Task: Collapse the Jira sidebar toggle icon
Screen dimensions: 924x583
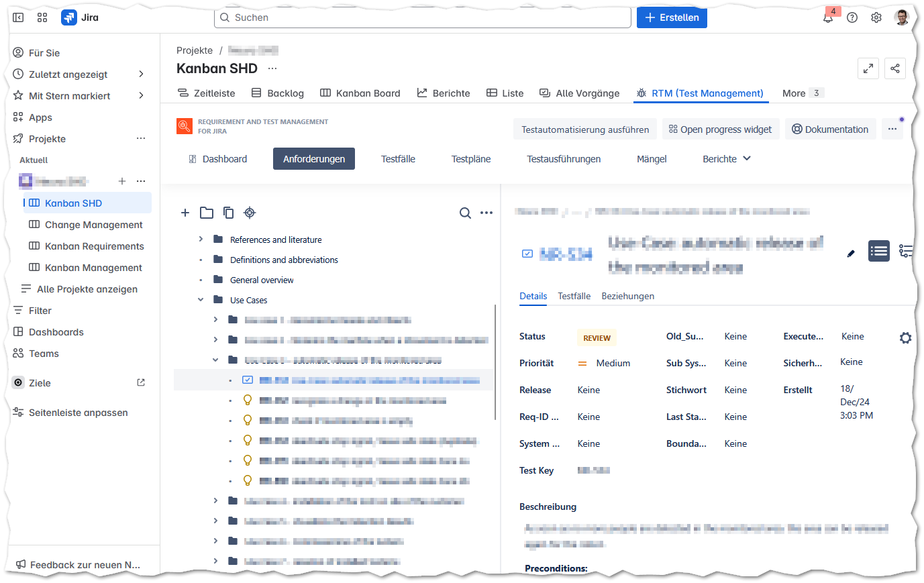Action: click(x=18, y=17)
